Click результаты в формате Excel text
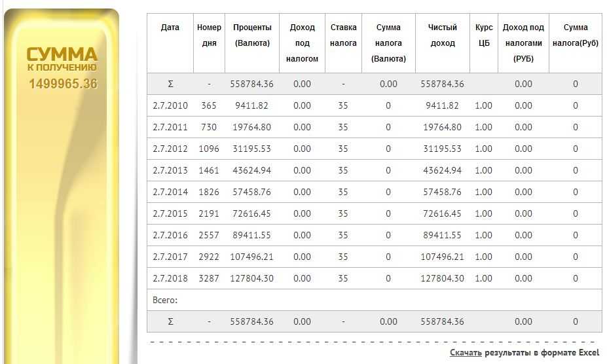 pos(542,352)
